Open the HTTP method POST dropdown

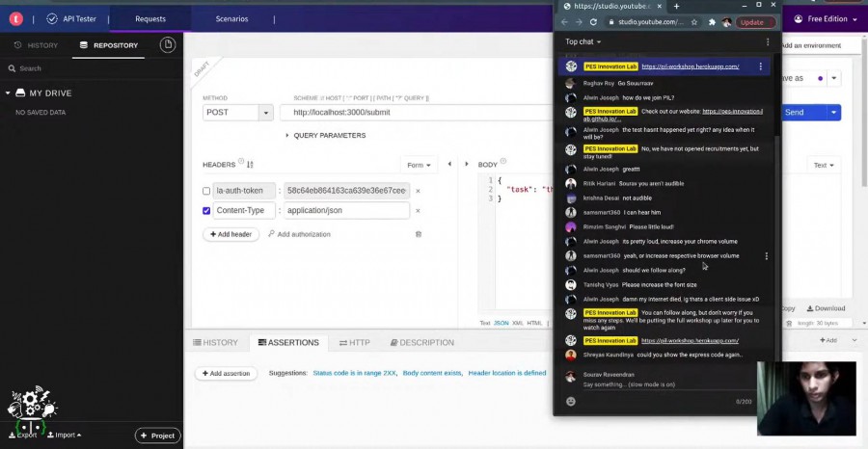tap(265, 113)
